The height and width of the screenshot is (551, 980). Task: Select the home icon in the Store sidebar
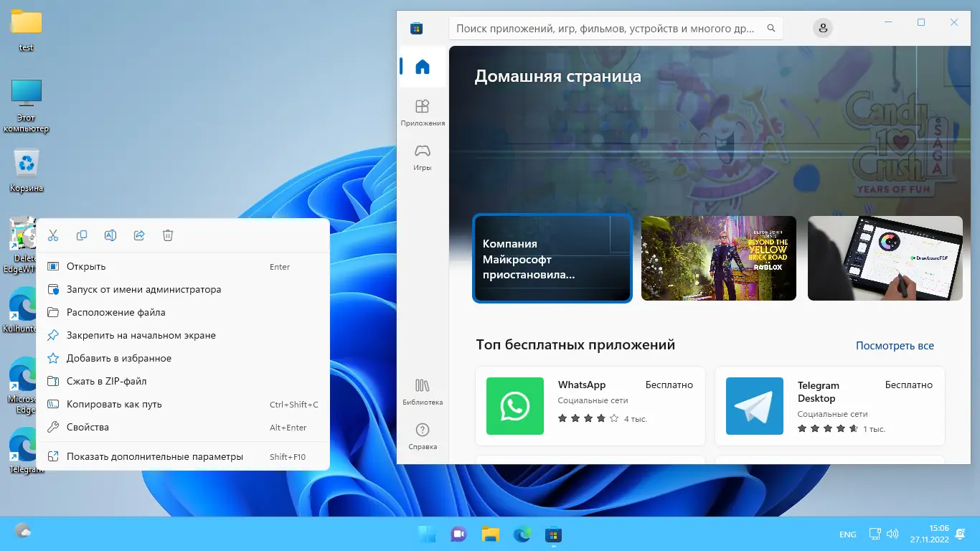pos(422,66)
